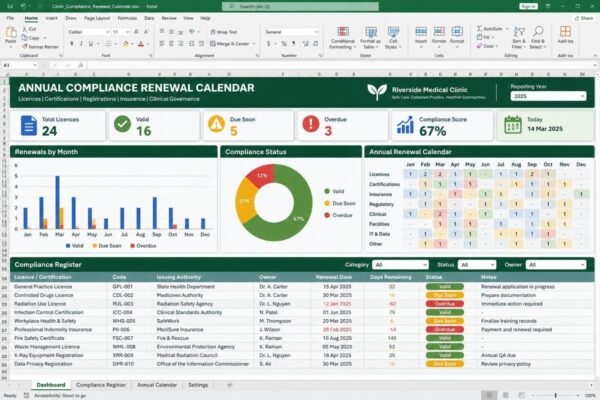Open the font name dropdown
Screen dimensions: 600x400
(108, 32)
